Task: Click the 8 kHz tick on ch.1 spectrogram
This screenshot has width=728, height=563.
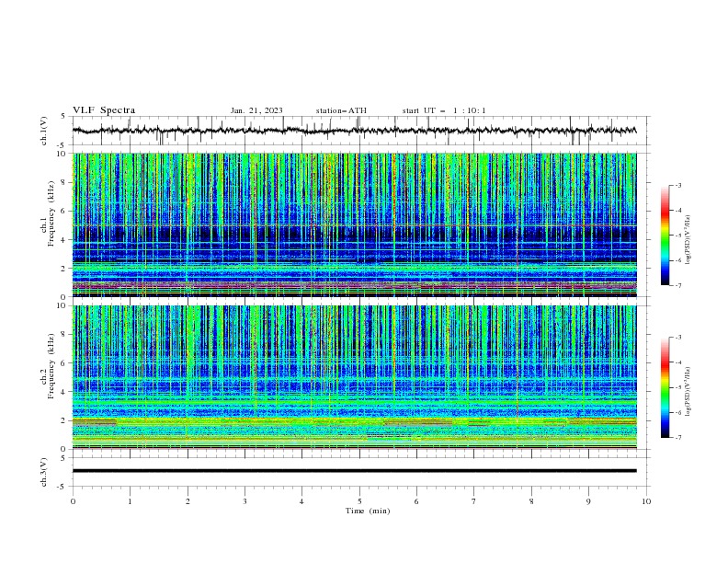Action: click(x=64, y=182)
